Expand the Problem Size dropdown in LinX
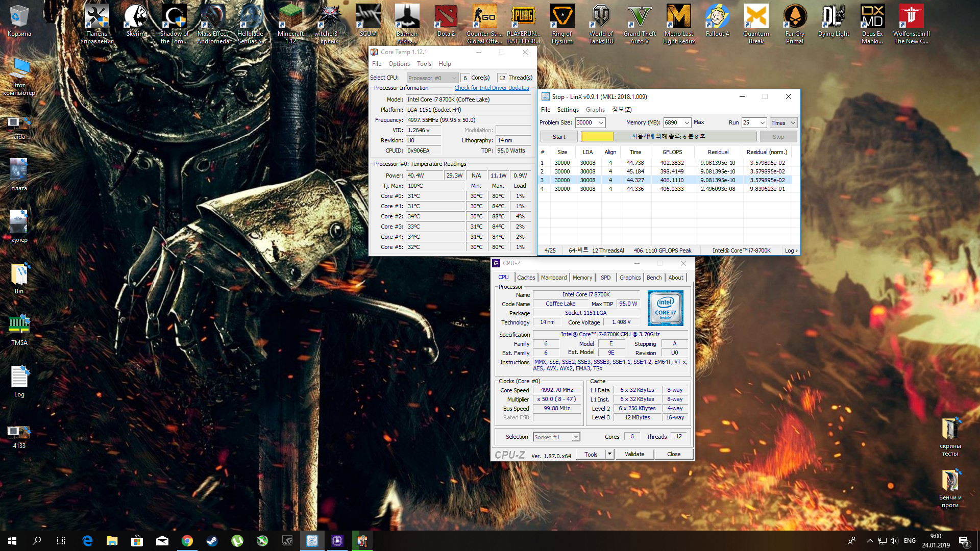This screenshot has width=980, height=551. click(x=601, y=123)
